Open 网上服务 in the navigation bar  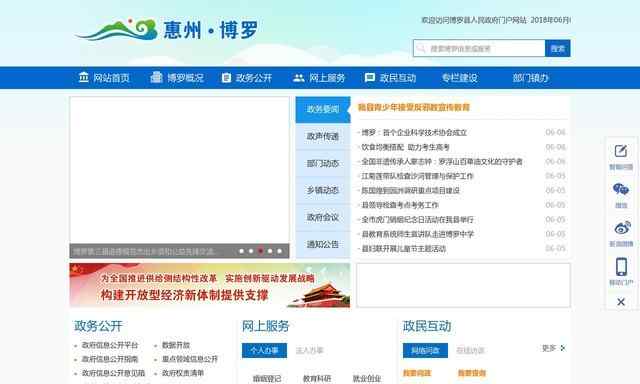click(x=319, y=78)
